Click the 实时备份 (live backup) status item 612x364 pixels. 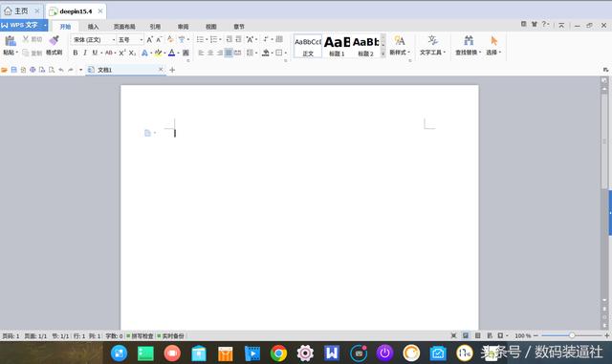point(170,336)
